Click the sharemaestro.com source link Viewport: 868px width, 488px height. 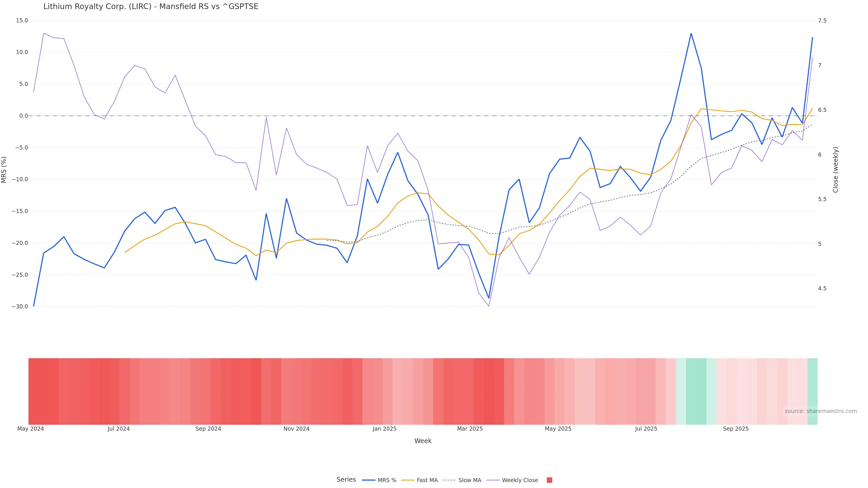[x=821, y=411]
